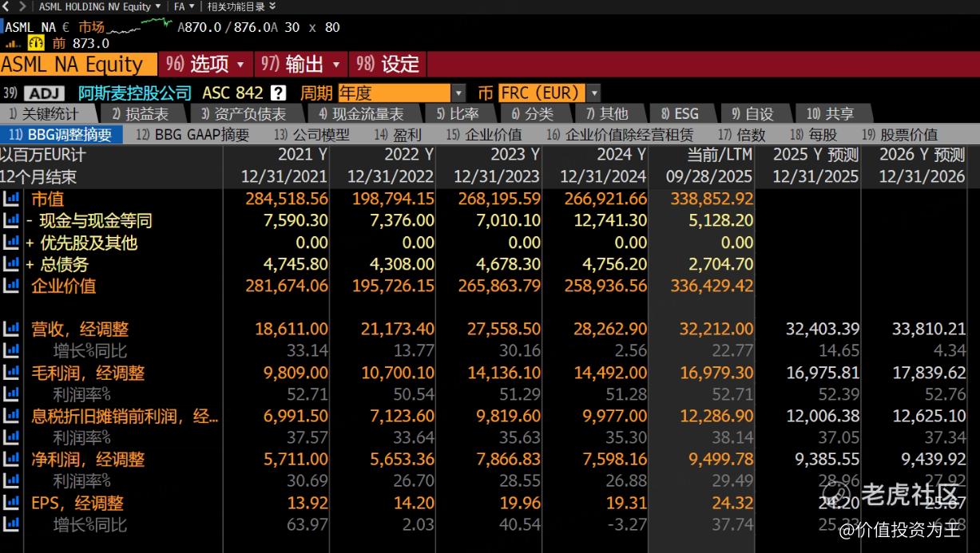Select the 公司模型 sub-tab
This screenshot has width=980, height=553.
pyautogui.click(x=311, y=135)
